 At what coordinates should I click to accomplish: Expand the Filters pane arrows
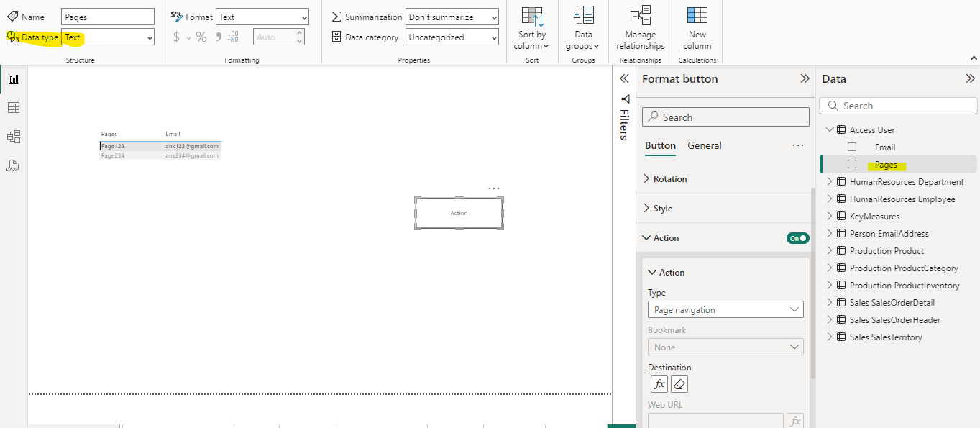point(624,79)
